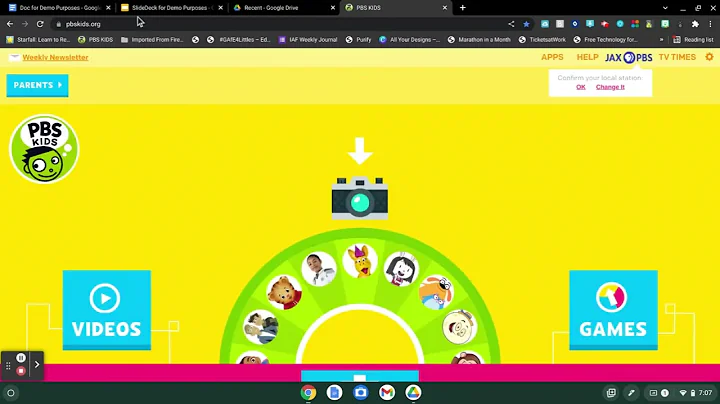Open the Reading list
The height and width of the screenshot is (404, 720).
click(x=693, y=40)
